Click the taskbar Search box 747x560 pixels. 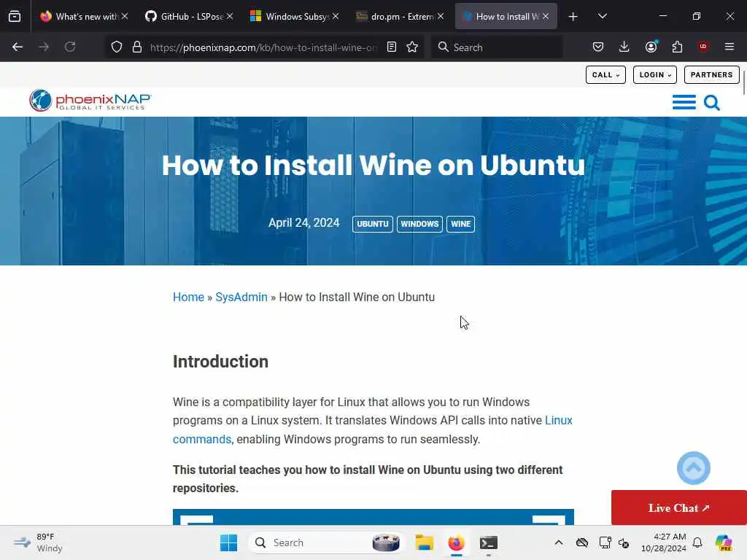tap(326, 542)
